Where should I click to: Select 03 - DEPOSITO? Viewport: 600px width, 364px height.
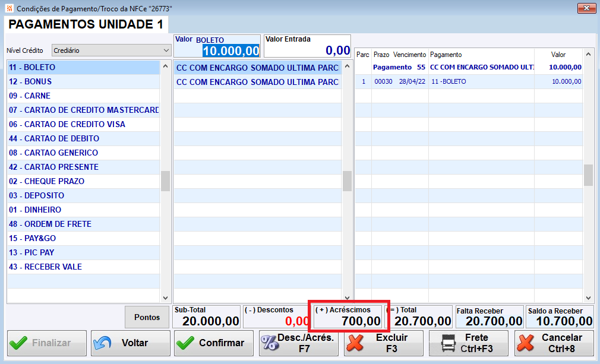(83, 195)
